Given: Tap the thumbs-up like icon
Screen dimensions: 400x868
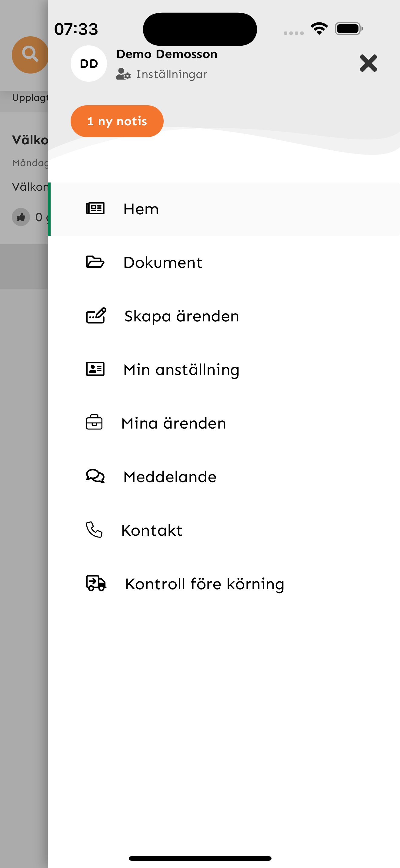Looking at the screenshot, I should coord(21,217).
